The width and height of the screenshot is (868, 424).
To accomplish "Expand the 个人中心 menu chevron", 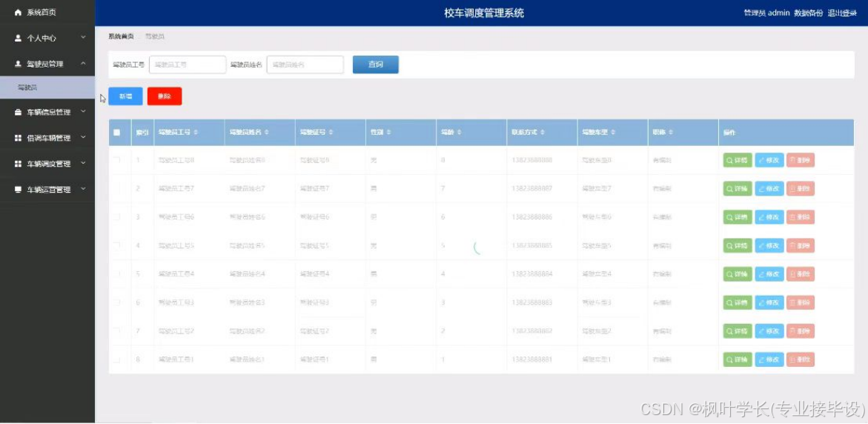I will point(83,38).
